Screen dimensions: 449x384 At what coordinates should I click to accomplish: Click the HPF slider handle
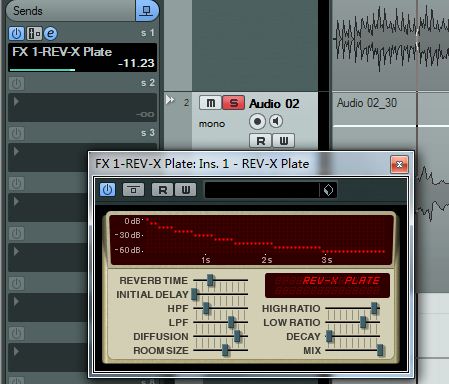[206, 308]
